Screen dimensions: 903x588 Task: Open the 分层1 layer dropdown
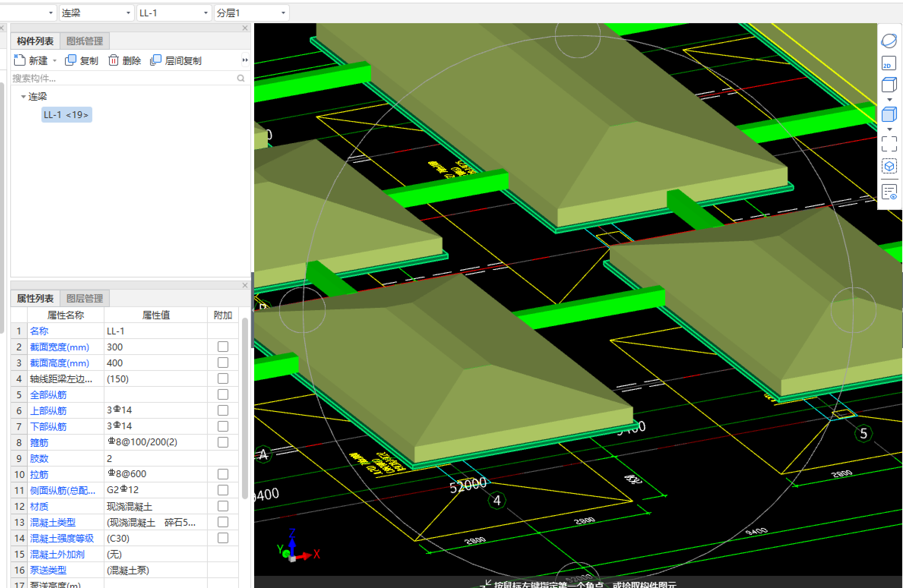coord(251,13)
